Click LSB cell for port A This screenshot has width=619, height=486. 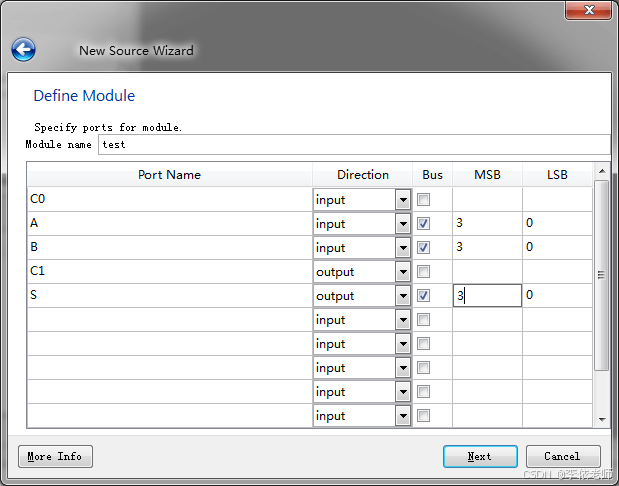pyautogui.click(x=557, y=223)
